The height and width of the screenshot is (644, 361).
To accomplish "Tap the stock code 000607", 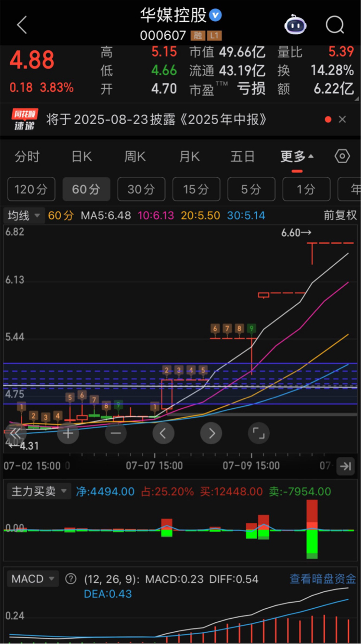I will pyautogui.click(x=163, y=36).
